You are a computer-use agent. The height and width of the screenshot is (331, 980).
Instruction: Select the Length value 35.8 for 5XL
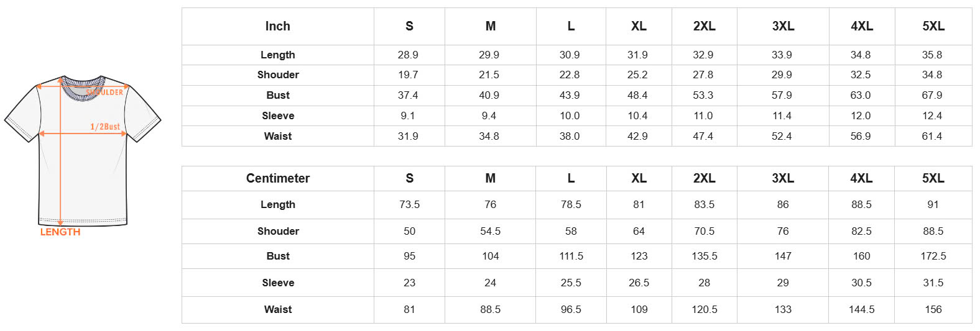pyautogui.click(x=932, y=55)
